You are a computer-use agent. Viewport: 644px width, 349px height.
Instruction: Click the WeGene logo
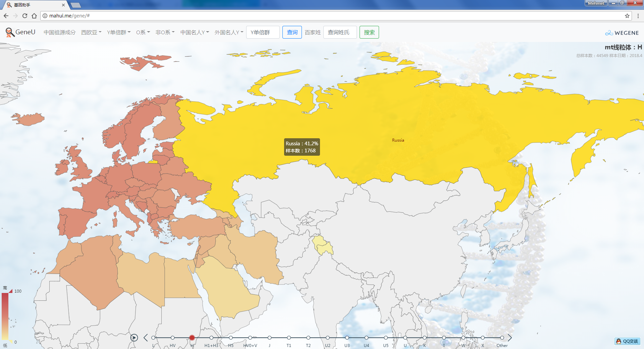click(622, 33)
